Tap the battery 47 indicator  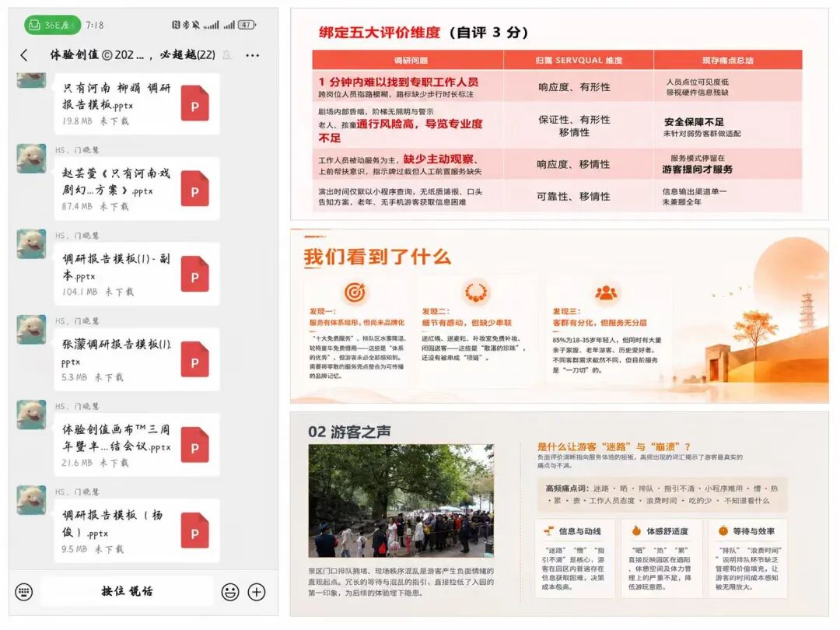247,25
